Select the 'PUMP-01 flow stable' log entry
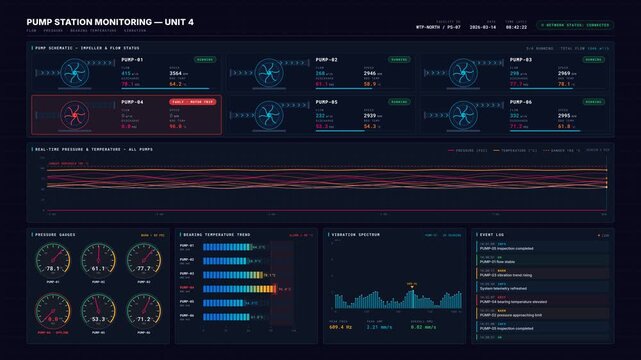The height and width of the screenshot is (360, 641). click(542, 260)
